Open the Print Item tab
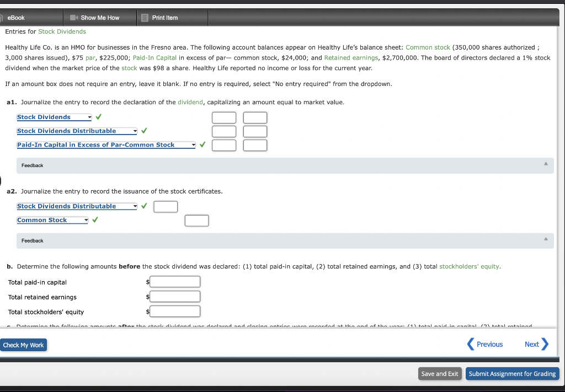 coord(172,18)
